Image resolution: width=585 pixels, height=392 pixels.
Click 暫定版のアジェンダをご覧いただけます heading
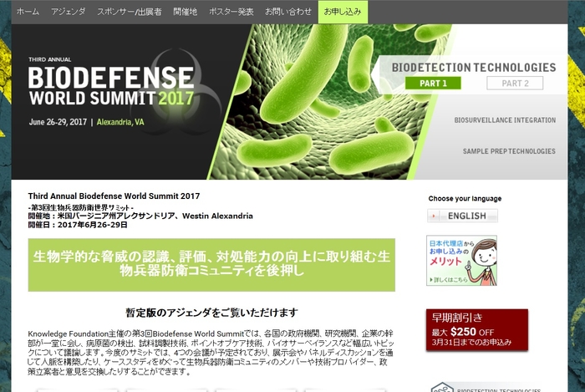click(x=211, y=313)
